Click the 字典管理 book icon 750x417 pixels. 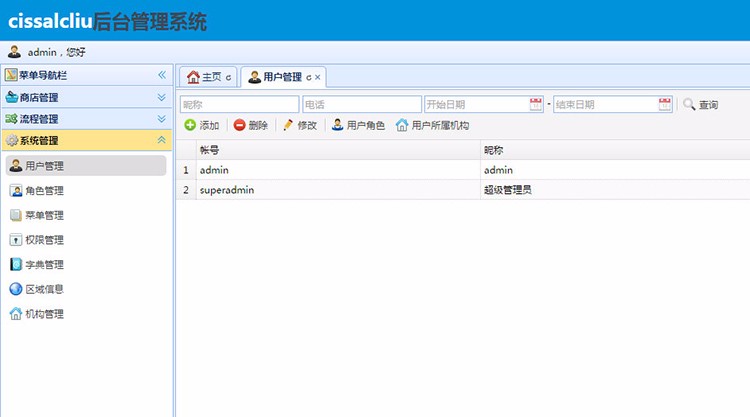[16, 264]
